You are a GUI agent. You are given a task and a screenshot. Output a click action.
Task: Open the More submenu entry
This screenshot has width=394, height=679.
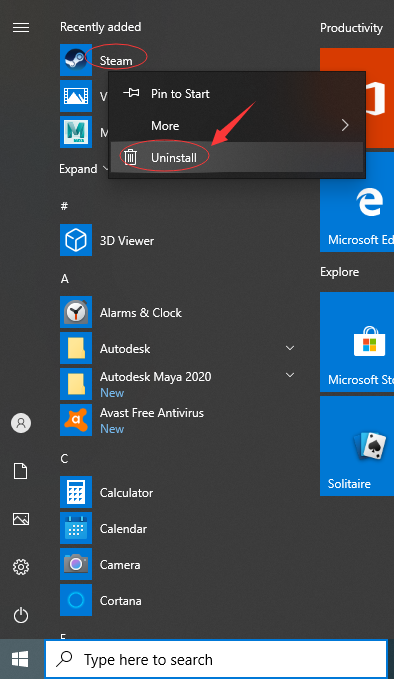236,126
